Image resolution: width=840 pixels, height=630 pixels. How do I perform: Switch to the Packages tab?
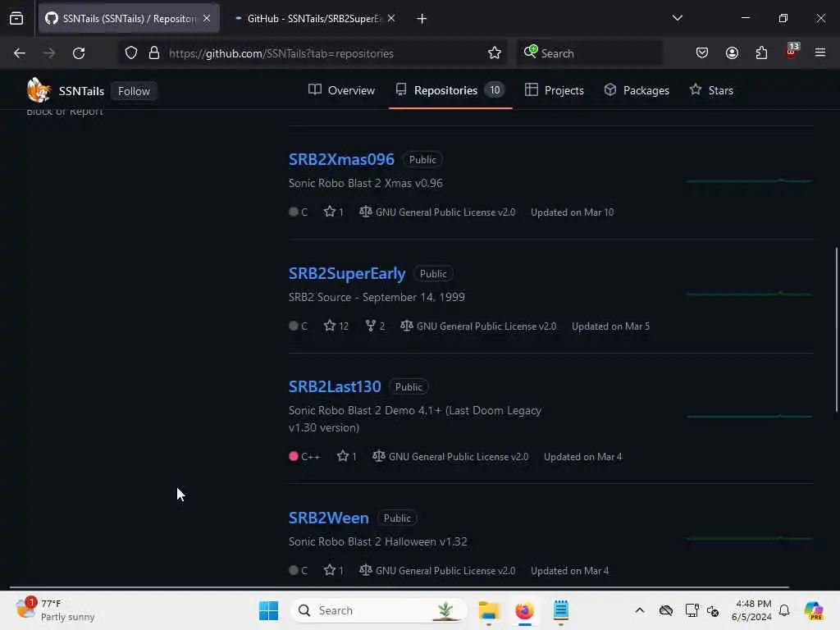coord(637,90)
